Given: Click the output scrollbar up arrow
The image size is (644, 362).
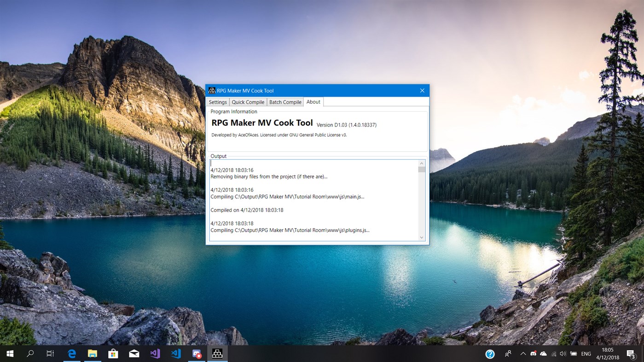Looking at the screenshot, I should coord(421,163).
